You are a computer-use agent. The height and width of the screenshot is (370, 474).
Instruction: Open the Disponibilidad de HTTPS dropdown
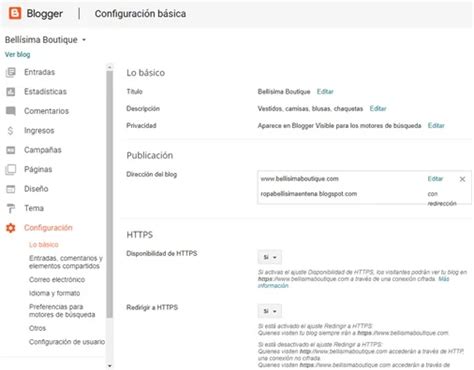tap(269, 257)
